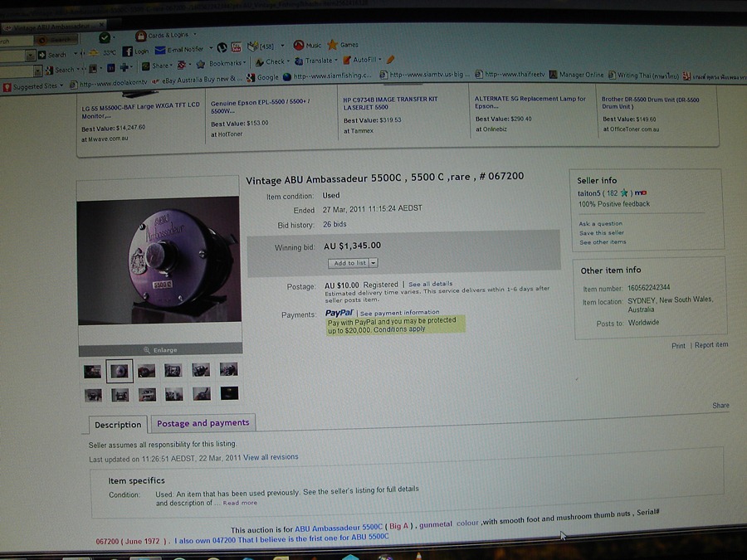Image resolution: width=747 pixels, height=560 pixels.
Task: Open the mail counter 458 dropdown arrow
Action: (x=282, y=46)
